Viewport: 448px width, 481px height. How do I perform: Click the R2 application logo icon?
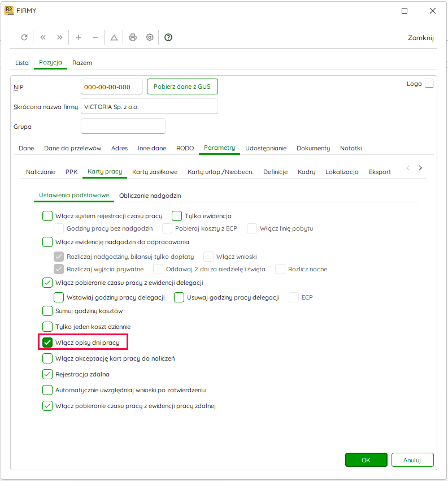coord(9,11)
